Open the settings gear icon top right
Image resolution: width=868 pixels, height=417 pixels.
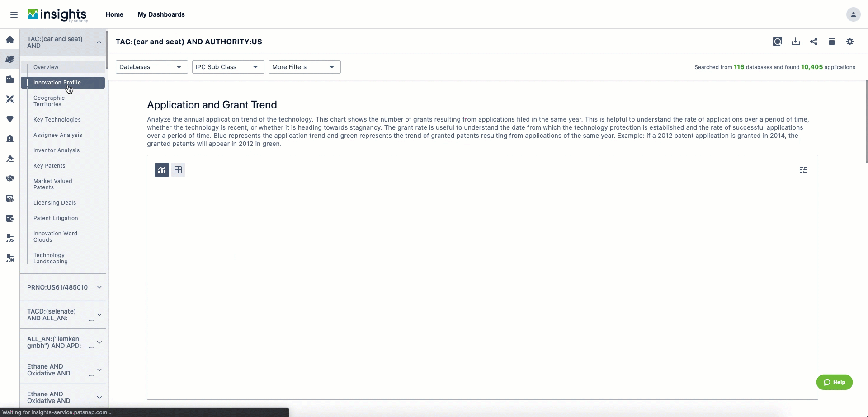pyautogui.click(x=850, y=42)
